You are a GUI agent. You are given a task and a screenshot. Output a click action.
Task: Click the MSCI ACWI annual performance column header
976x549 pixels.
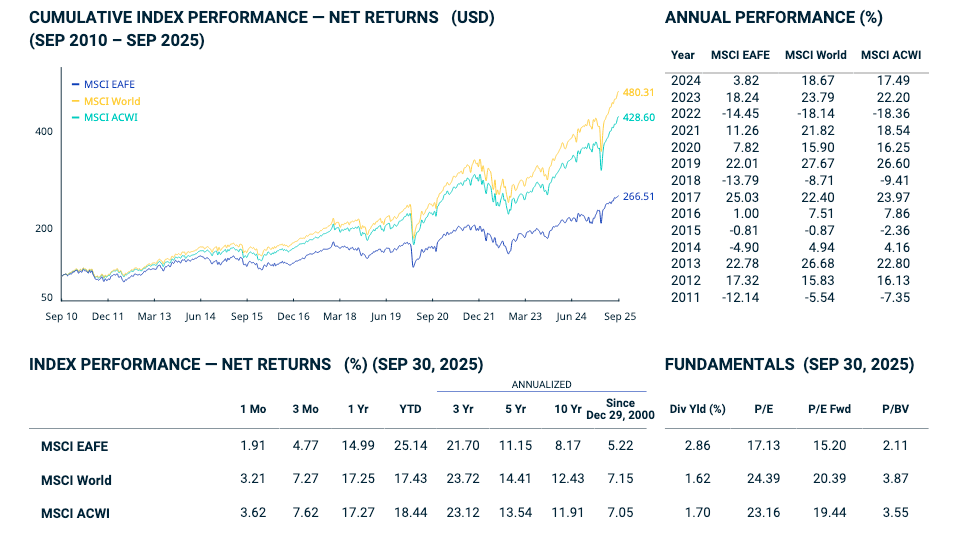(891, 55)
